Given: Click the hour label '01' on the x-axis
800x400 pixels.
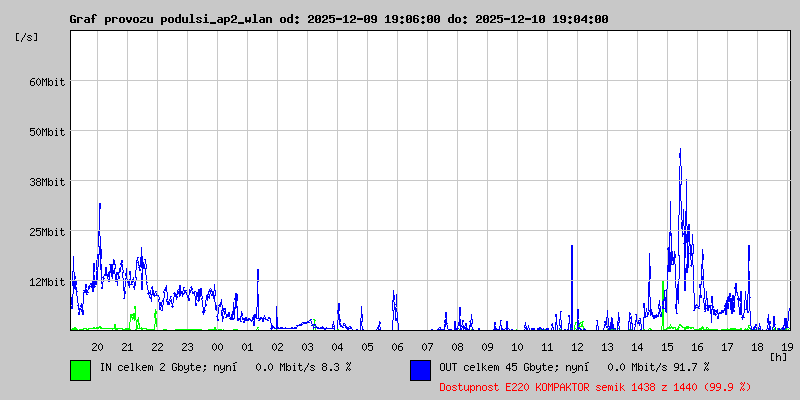Looking at the screenshot, I should coord(247,347).
